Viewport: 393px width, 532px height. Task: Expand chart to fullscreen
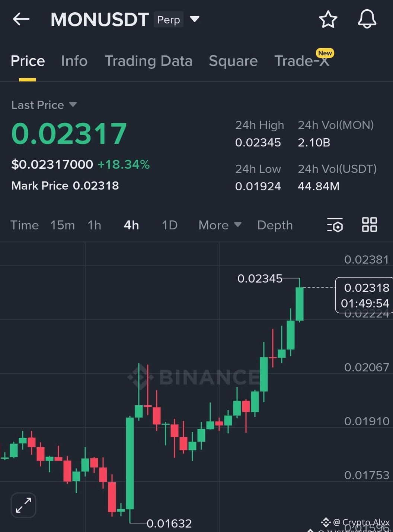(23, 505)
